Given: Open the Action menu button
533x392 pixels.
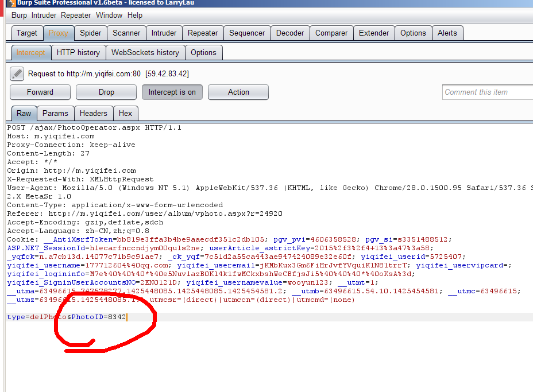Looking at the screenshot, I should [x=238, y=92].
